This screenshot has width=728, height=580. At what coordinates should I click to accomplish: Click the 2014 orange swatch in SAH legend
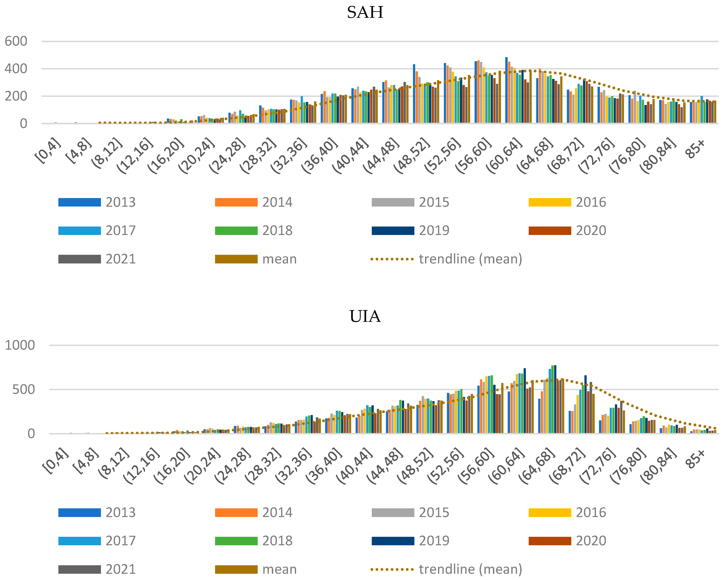(x=236, y=202)
